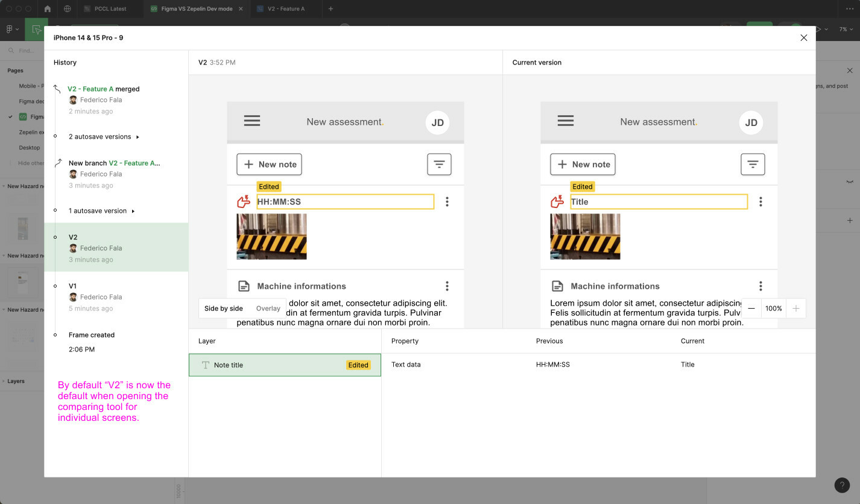Viewport: 860px width, 504px height.
Task: Select the V2 history version
Action: (x=116, y=248)
